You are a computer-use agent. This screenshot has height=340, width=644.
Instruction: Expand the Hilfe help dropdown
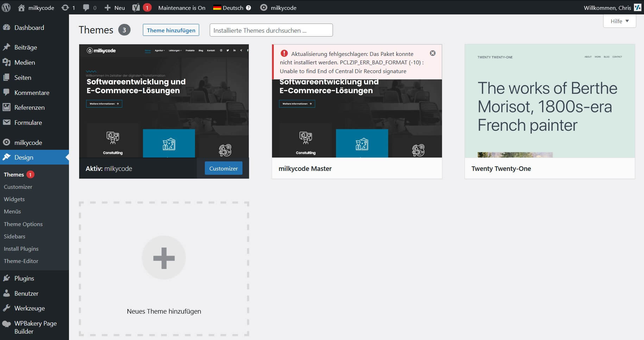click(619, 21)
